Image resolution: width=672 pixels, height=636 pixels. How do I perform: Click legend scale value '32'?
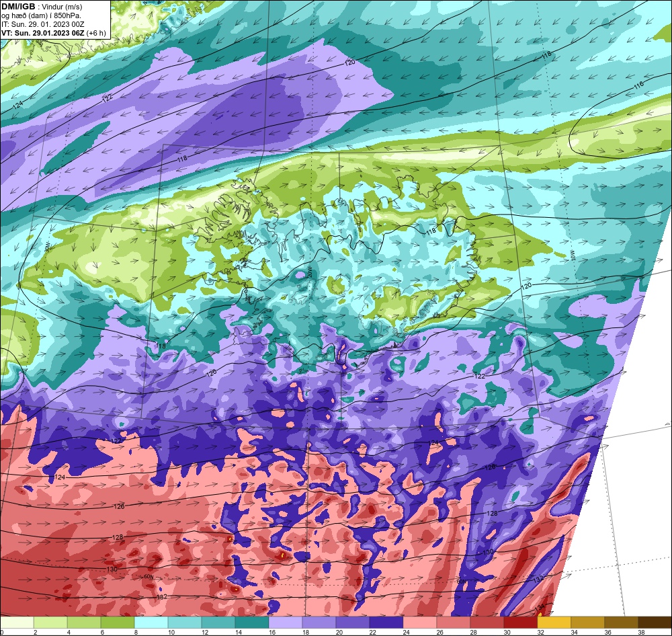(x=540, y=632)
